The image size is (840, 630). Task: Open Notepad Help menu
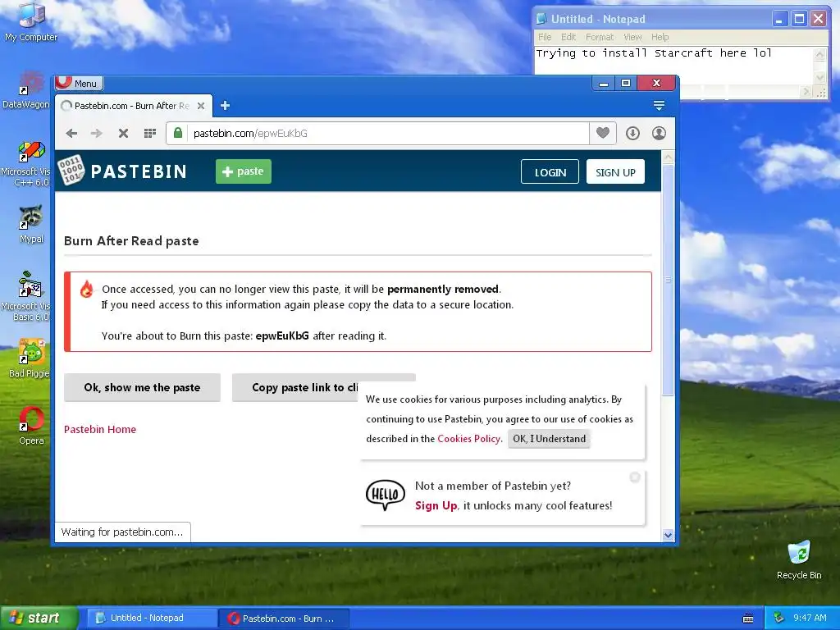tap(660, 37)
